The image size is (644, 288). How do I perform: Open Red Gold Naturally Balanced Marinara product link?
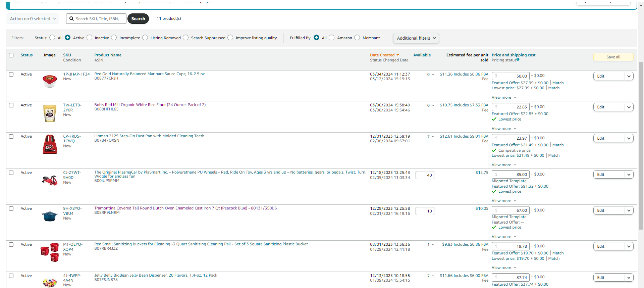click(x=150, y=74)
